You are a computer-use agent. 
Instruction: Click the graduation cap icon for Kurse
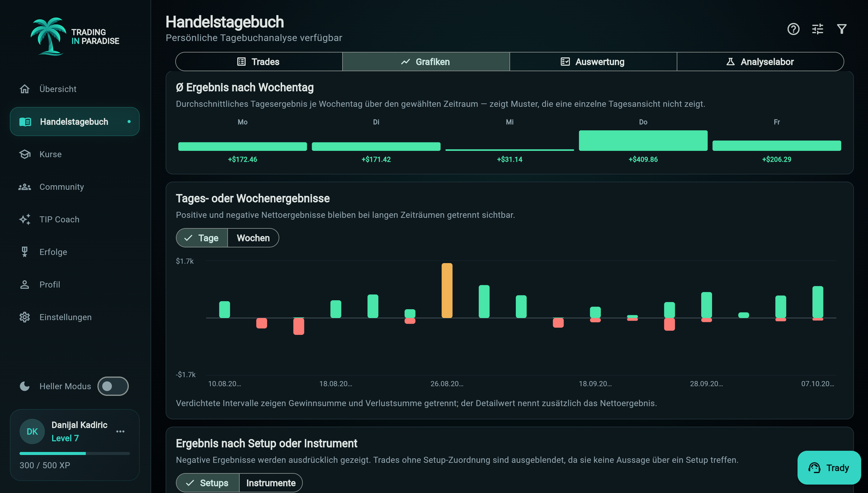pyautogui.click(x=25, y=154)
